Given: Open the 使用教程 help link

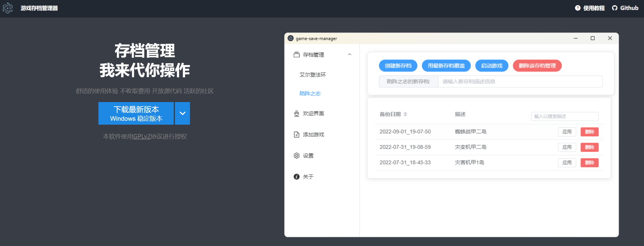Looking at the screenshot, I should [590, 8].
